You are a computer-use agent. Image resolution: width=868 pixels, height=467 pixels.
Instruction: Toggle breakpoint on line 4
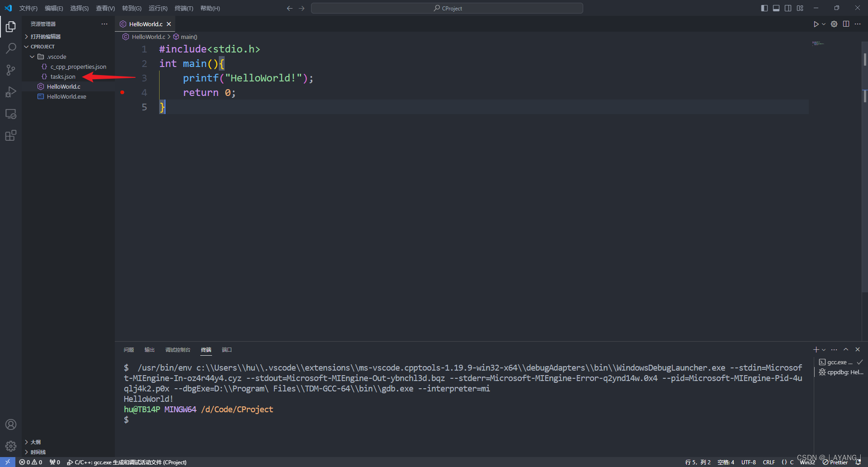[x=123, y=92]
